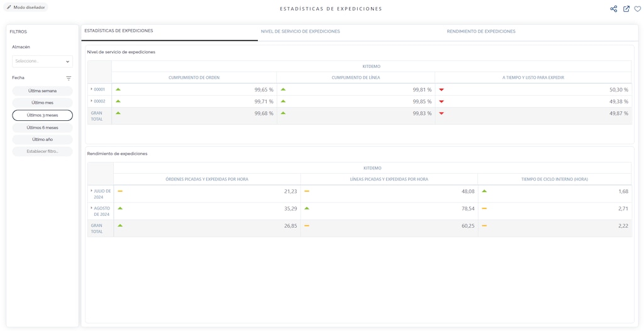Click the Cumplimiento de orden column header
Viewport: 644px width, 331px height.
[x=194, y=77]
